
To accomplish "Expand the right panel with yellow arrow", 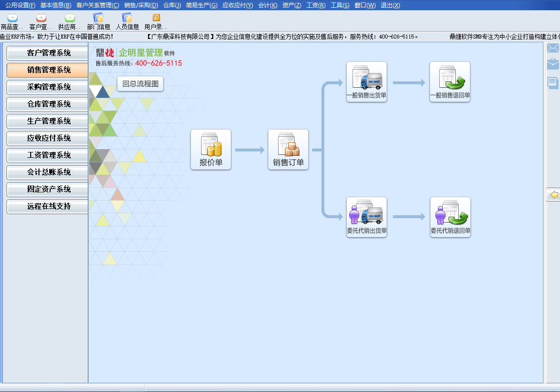I will click(553, 195).
